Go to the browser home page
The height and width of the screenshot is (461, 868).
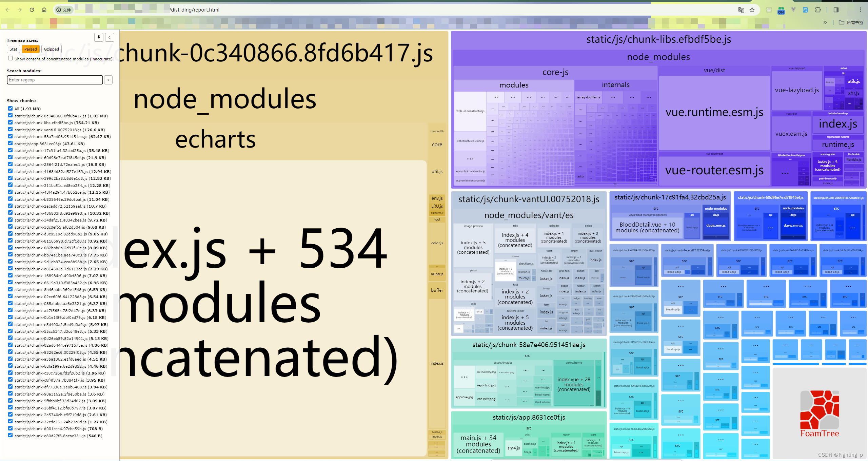[44, 10]
